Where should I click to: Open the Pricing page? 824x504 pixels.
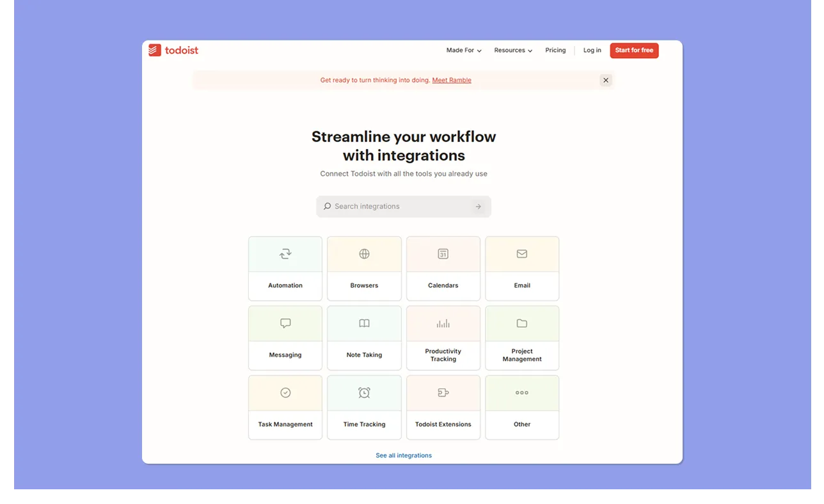(555, 51)
